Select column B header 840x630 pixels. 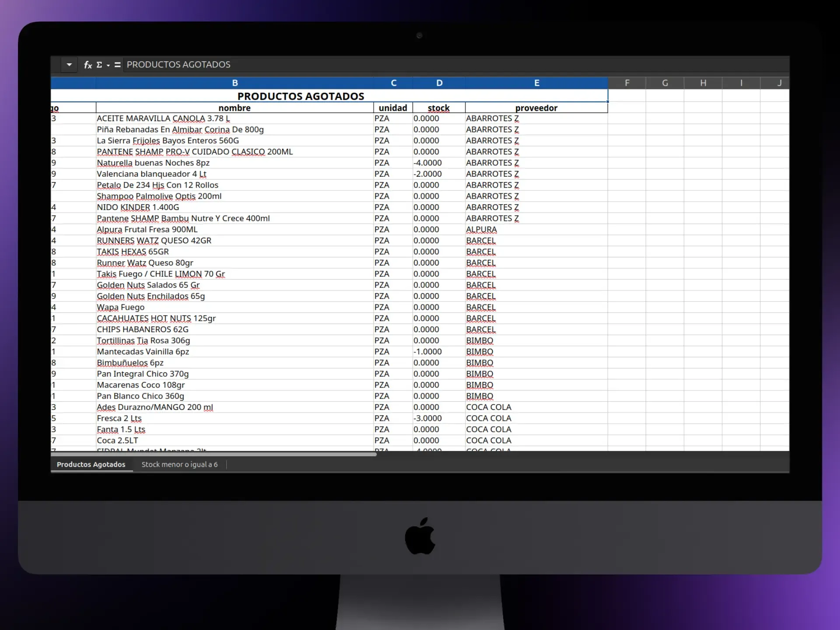(x=234, y=83)
